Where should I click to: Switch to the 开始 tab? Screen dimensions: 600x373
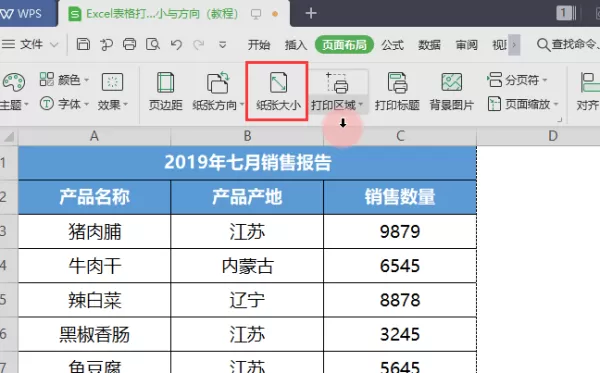[x=259, y=45]
